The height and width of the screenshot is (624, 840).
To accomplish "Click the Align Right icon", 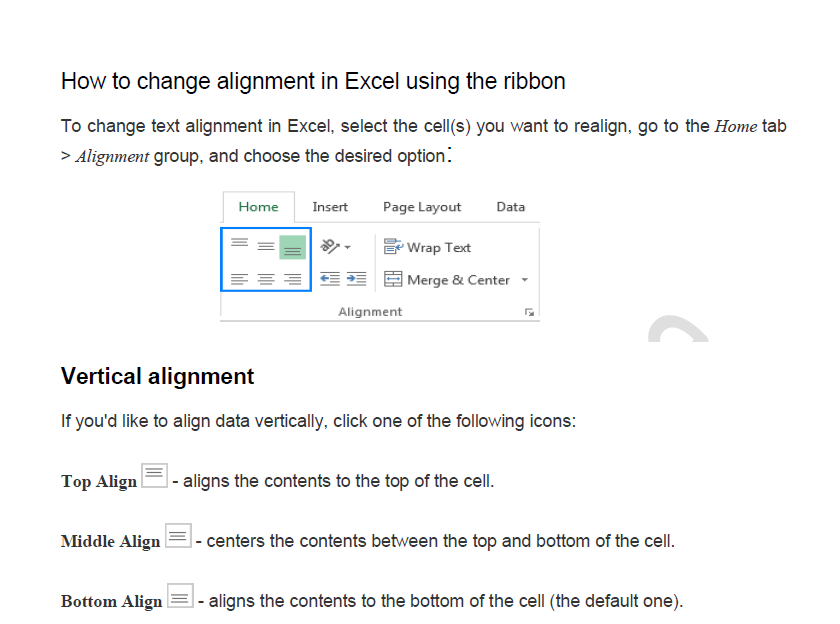I will (292, 279).
